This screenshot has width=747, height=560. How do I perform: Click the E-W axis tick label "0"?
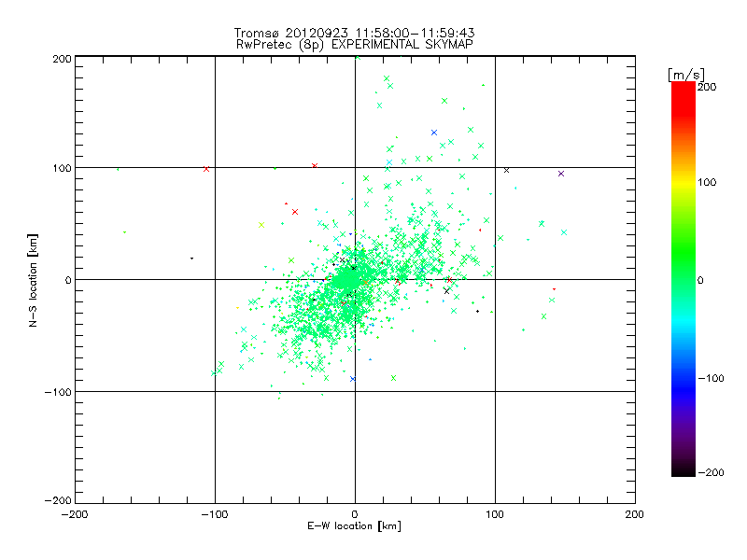point(355,514)
